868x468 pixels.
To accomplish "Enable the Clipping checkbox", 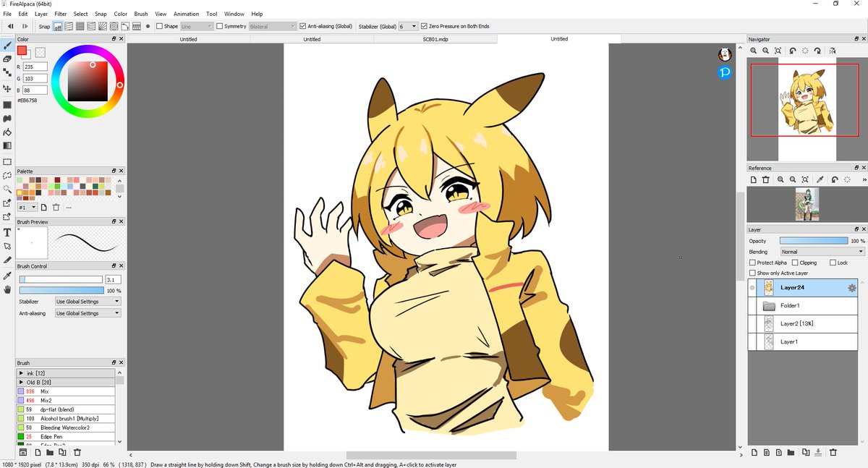I will [795, 263].
